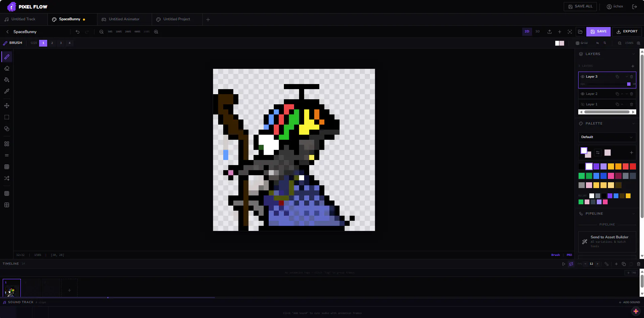Hide Layer 2 with the eye icon
Screen dimensions: 644x318
(583, 94)
